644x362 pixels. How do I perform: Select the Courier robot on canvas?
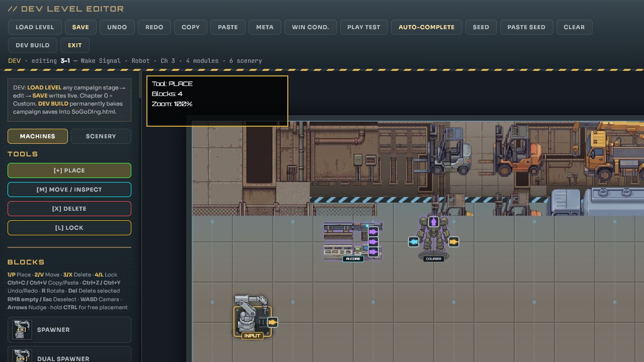(x=434, y=239)
